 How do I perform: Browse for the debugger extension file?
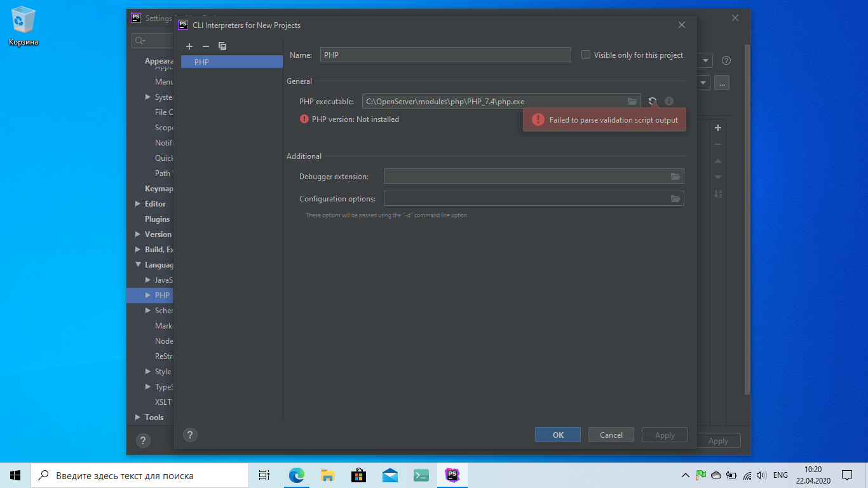pos(675,177)
